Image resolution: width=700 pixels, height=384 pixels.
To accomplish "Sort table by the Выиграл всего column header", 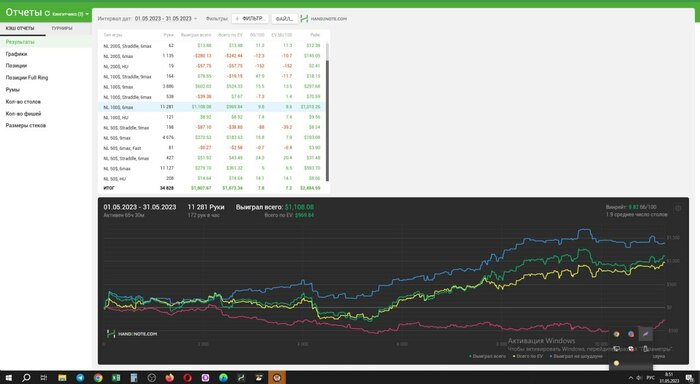I will [196, 35].
